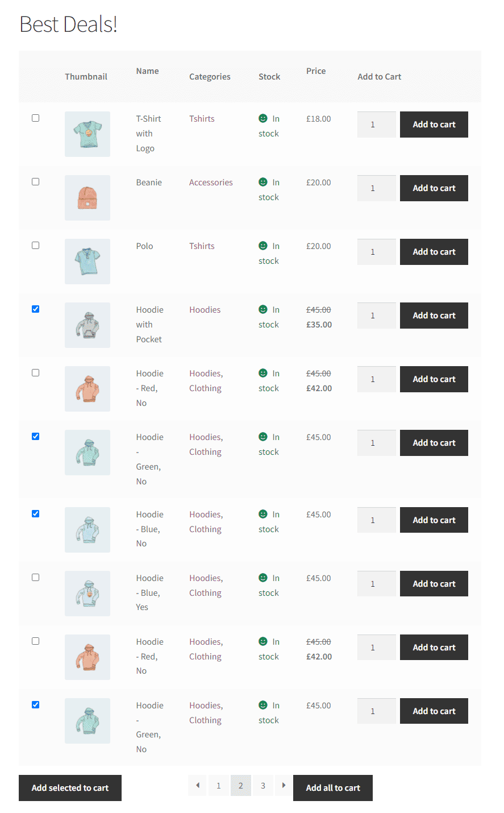This screenshot has width=504, height=813.
Task: Click the stock status icon for Hoodie with Pocket
Action: click(x=262, y=309)
